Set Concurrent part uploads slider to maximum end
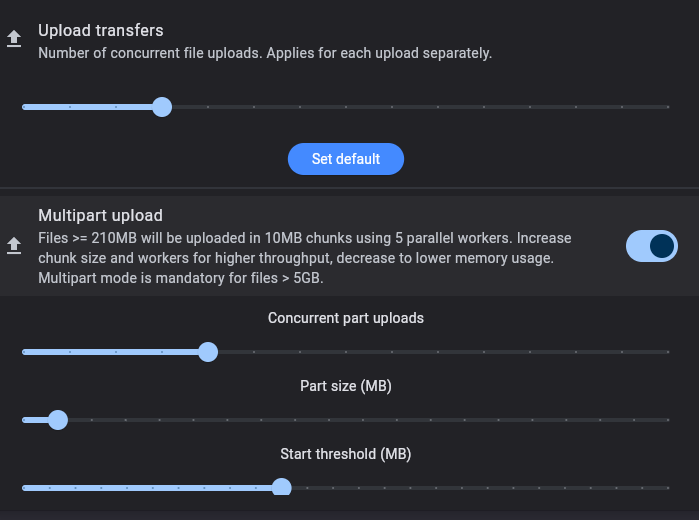Image resolution: width=699 pixels, height=520 pixels. (x=668, y=352)
